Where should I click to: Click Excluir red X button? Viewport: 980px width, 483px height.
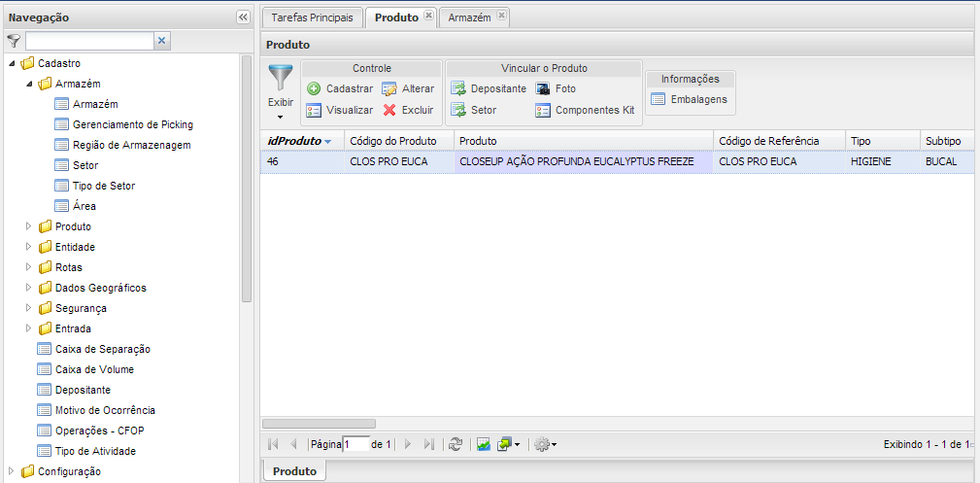click(x=408, y=110)
